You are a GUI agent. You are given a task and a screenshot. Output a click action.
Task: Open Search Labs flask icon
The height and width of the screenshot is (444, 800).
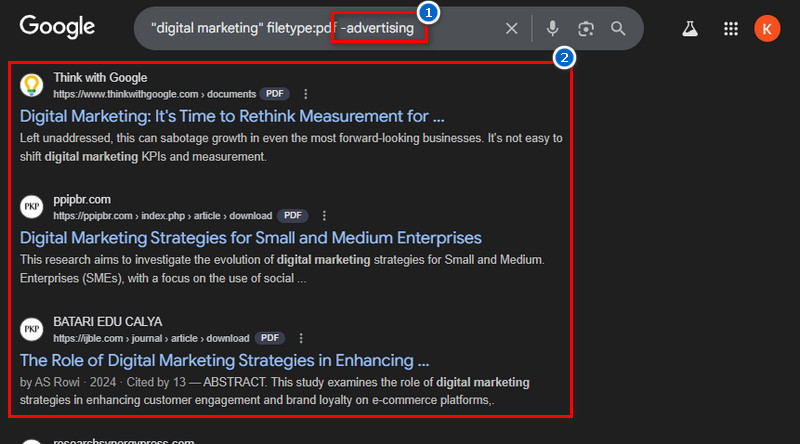click(689, 29)
